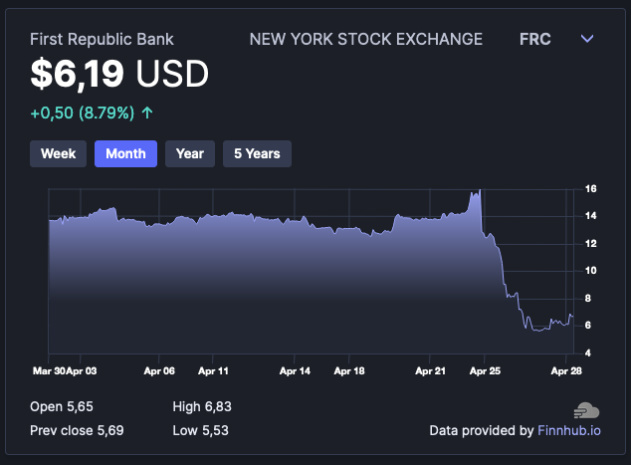Click the Apr 28 date axis label

coord(566,370)
